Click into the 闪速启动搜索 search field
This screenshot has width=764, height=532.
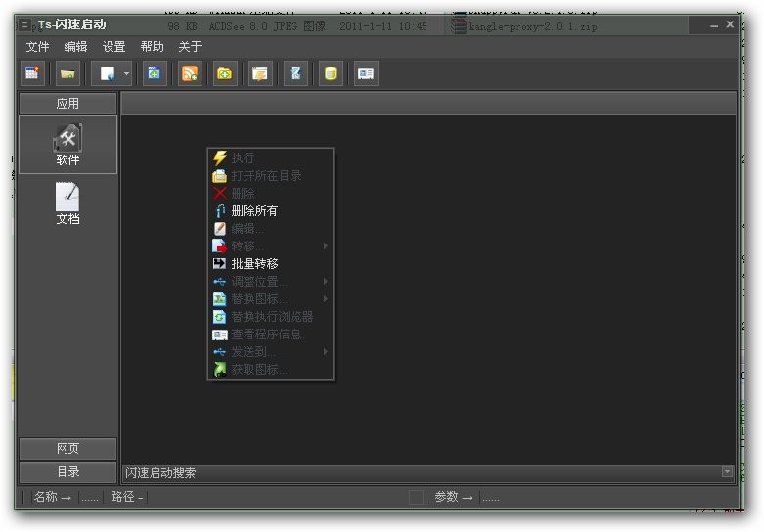click(x=422, y=472)
